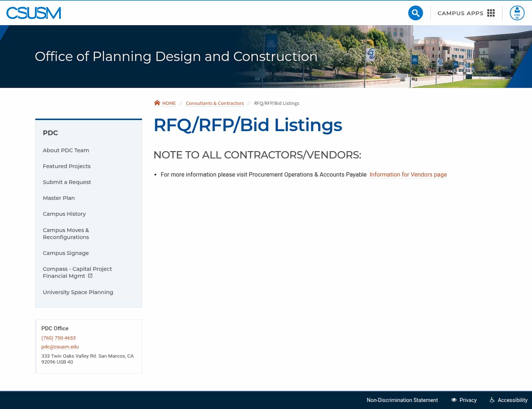Select About PDC Team in the sidebar
This screenshot has height=409, width=532.
tap(66, 150)
